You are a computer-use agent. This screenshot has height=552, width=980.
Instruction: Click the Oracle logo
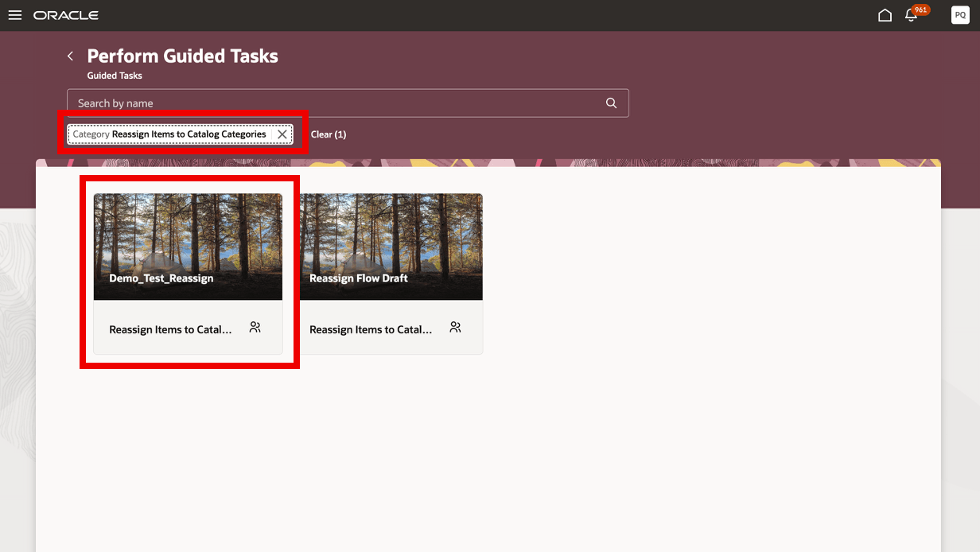point(67,14)
